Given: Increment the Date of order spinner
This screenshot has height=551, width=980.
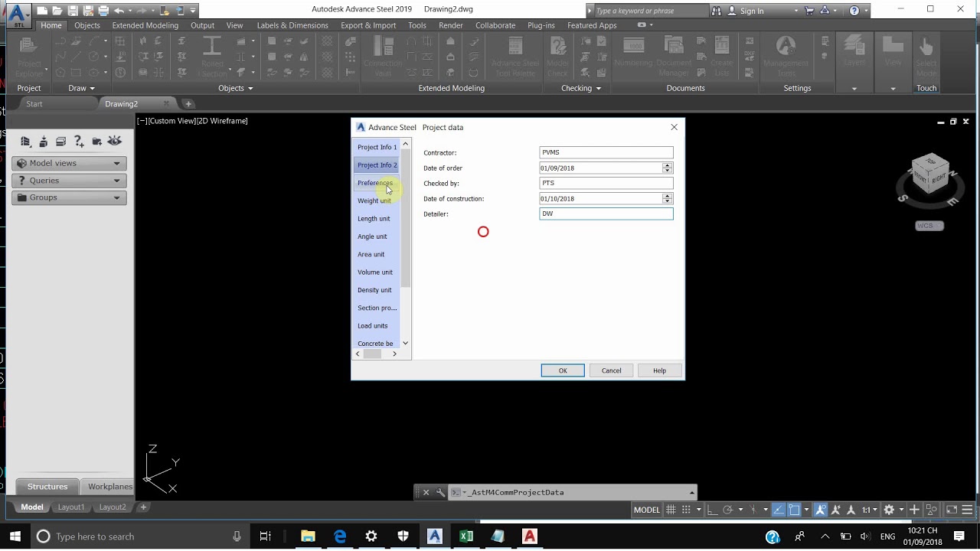Looking at the screenshot, I should coord(668,165).
